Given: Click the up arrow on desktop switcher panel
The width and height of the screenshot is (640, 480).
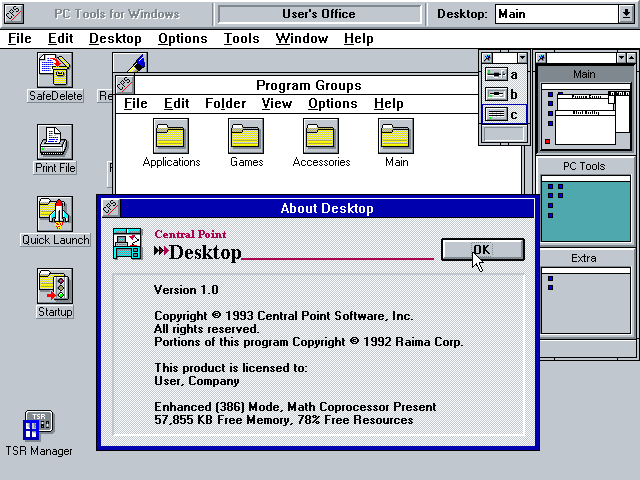Looking at the screenshot, I should (x=631, y=58).
